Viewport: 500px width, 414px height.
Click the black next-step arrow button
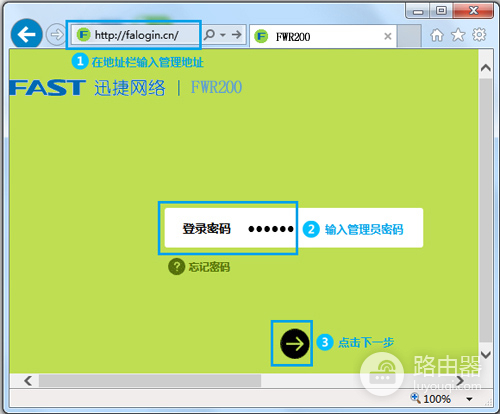(294, 343)
